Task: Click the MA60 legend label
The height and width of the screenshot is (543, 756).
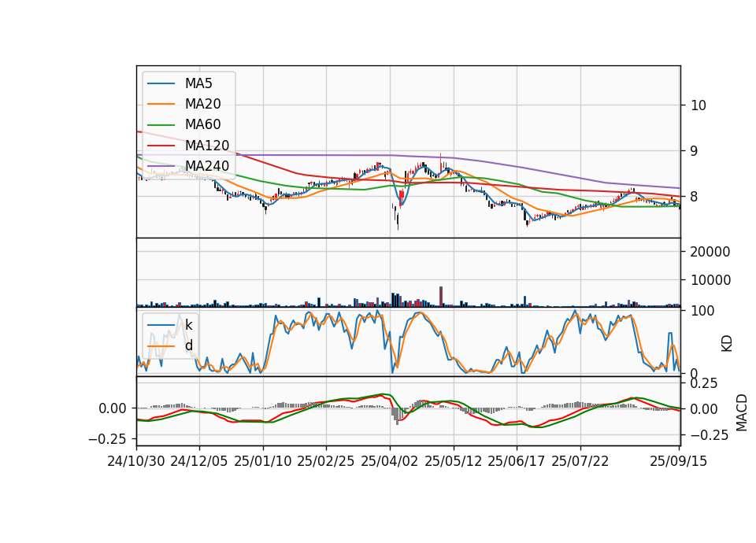Action: [202, 124]
